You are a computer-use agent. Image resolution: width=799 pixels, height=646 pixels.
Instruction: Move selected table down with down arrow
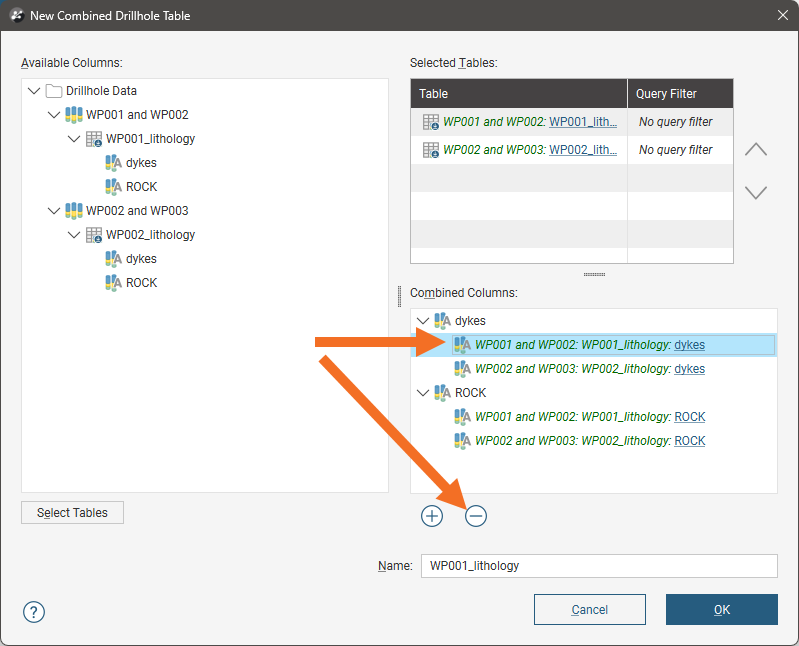point(756,192)
